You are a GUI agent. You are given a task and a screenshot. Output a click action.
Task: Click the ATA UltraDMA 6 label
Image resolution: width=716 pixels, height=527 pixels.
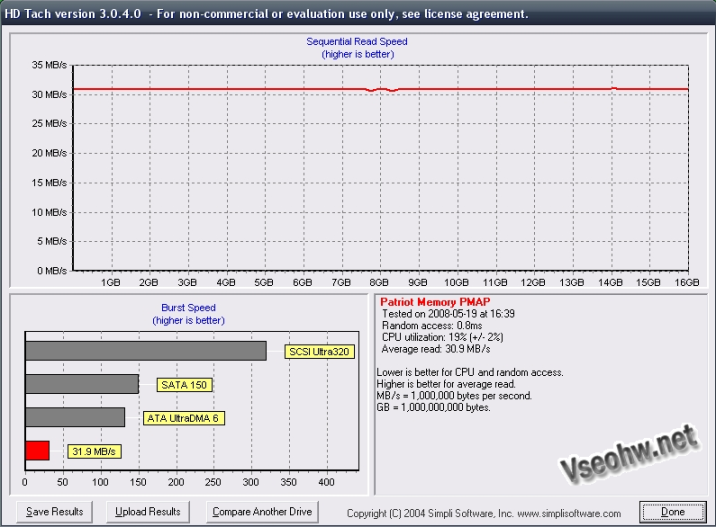pos(184,418)
